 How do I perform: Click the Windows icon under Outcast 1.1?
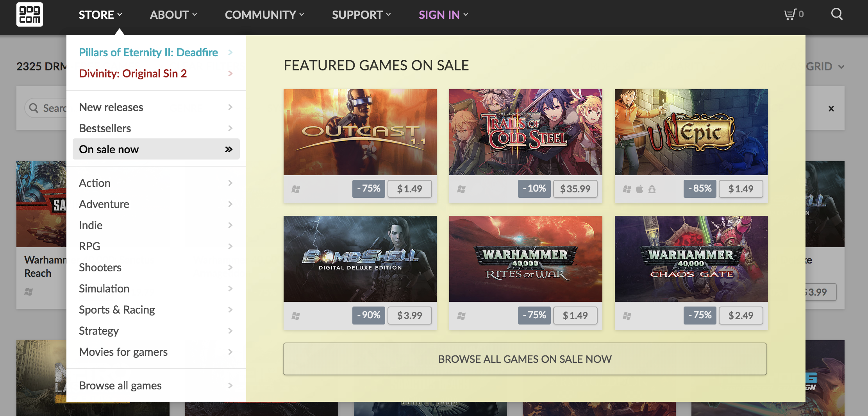[x=296, y=189]
